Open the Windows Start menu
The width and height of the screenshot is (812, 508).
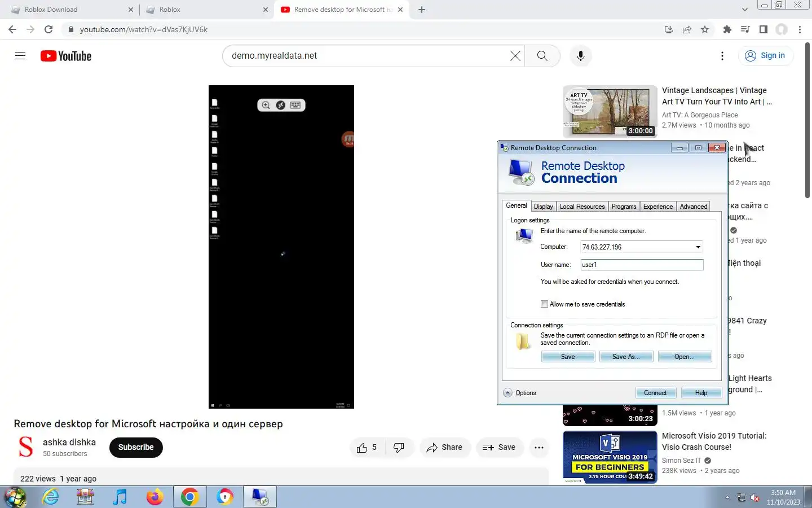click(x=15, y=497)
